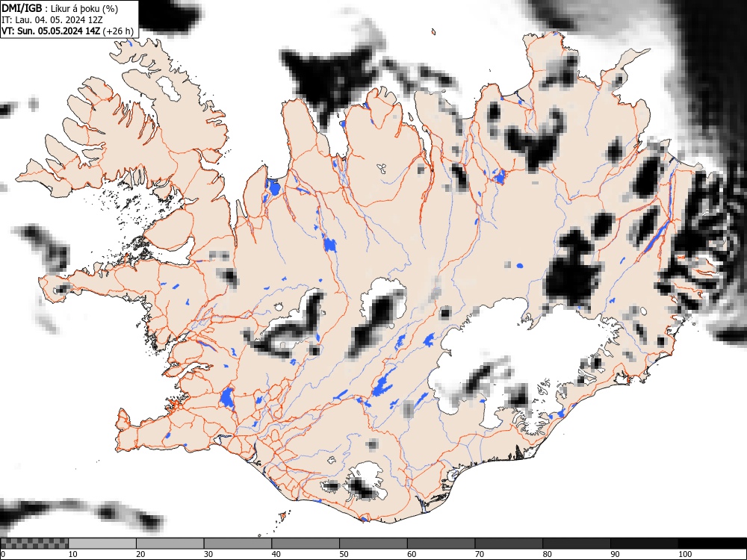This screenshot has height=560, width=747.
Task: Click the '0' scale label
Action: point(3,554)
